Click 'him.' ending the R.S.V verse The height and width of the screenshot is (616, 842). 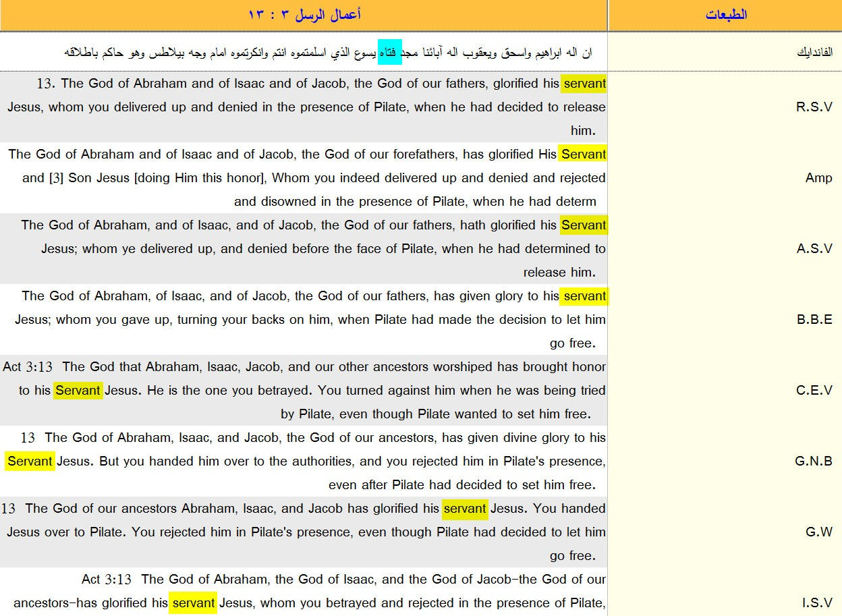(x=583, y=131)
